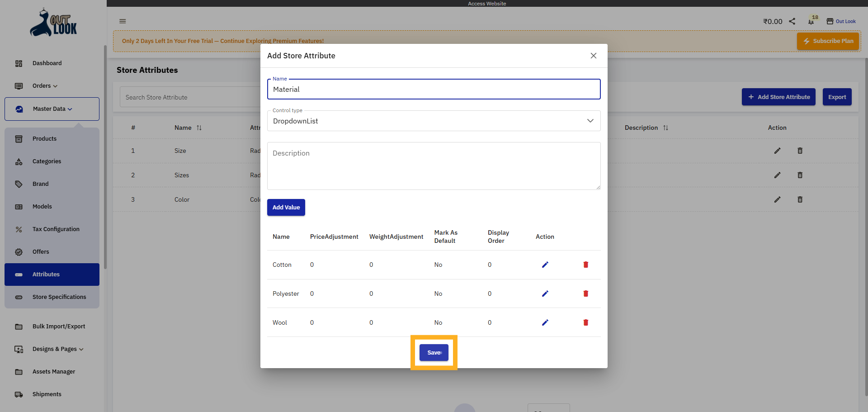Click the Subscribe Plan button

coord(828,41)
